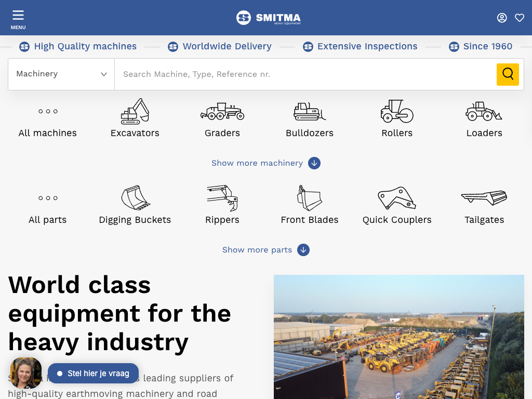Expand Show more parts
Image resolution: width=532 pixels, height=399 pixels.
[x=265, y=250]
